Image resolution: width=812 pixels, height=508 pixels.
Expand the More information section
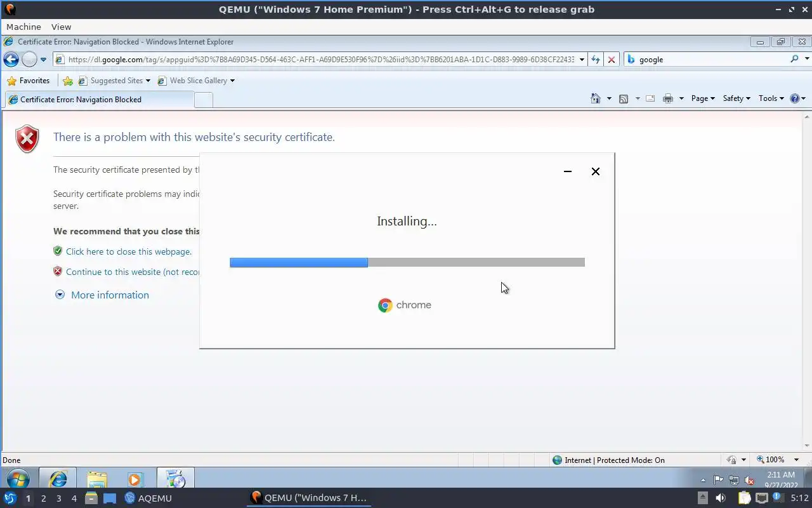click(102, 295)
